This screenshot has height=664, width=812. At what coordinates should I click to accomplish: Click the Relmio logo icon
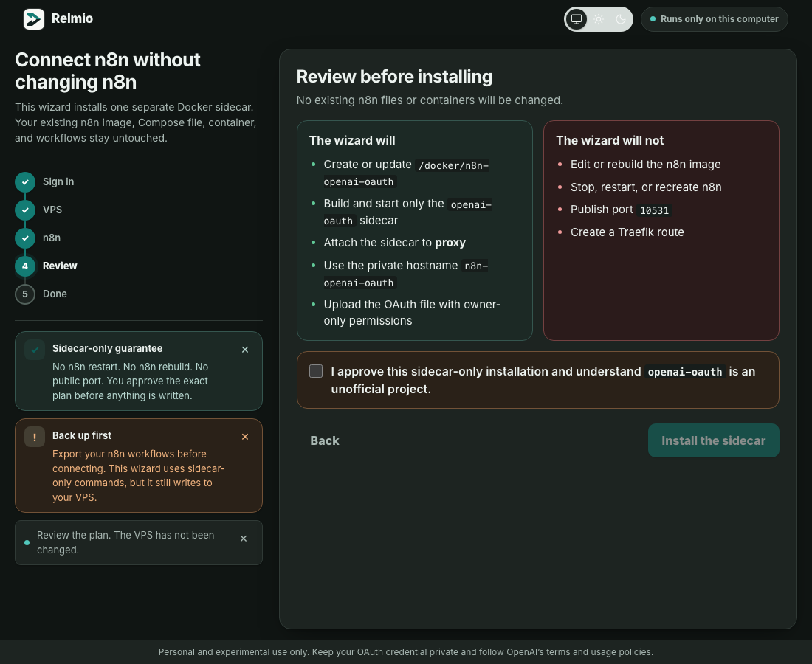tap(34, 19)
